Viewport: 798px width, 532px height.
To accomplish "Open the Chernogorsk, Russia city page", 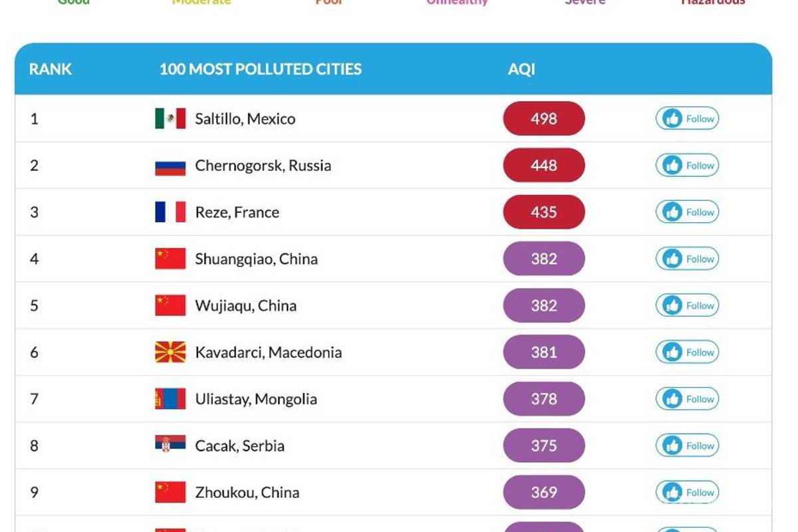I will pyautogui.click(x=264, y=165).
